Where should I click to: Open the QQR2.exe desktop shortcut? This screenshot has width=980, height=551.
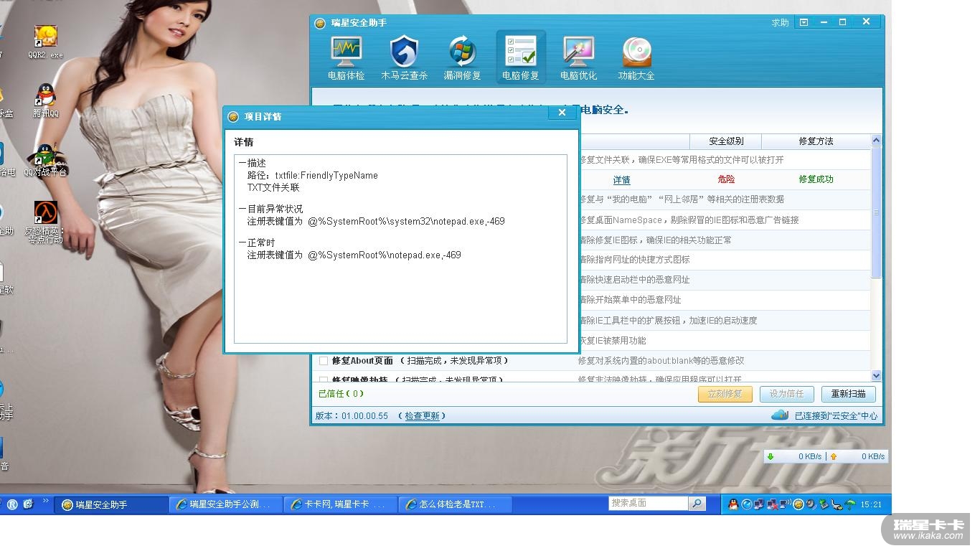pyautogui.click(x=45, y=42)
